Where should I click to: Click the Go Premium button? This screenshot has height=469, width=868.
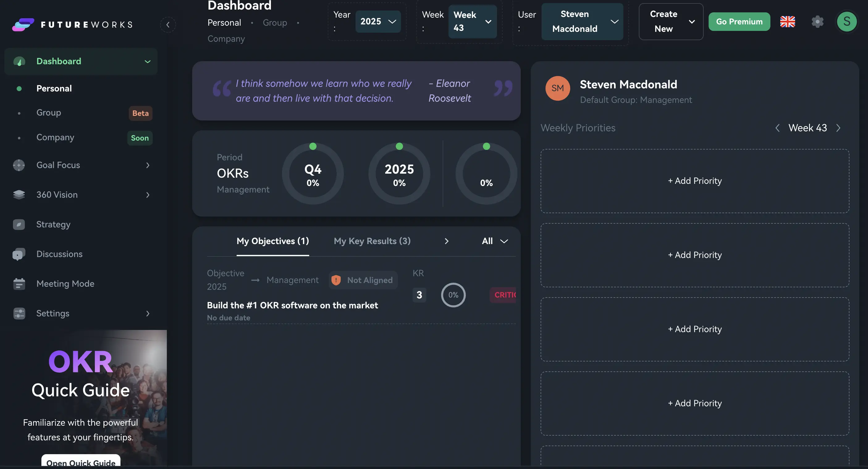pos(739,21)
